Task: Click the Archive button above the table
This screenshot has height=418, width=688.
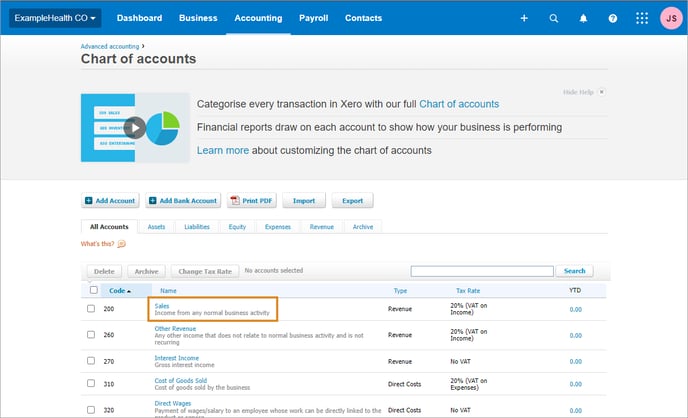Action: pos(147,272)
